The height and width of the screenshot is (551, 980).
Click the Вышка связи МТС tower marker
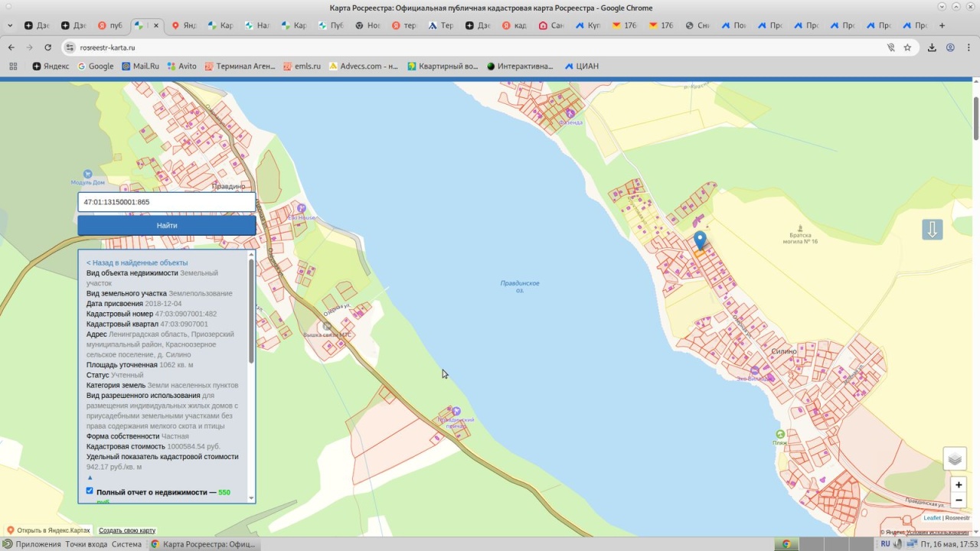click(x=327, y=326)
